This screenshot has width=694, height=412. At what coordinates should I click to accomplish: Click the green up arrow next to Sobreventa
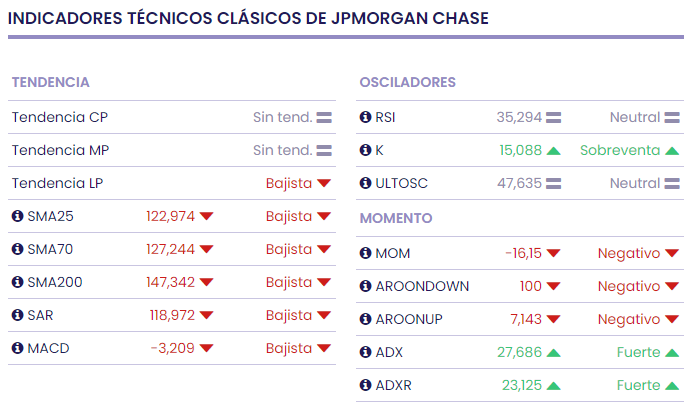coord(672,150)
